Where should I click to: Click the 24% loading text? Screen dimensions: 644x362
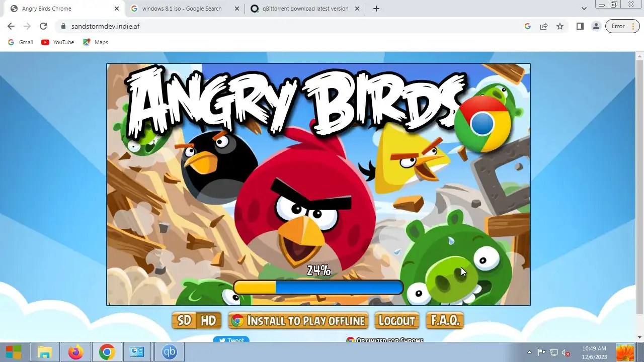319,270
